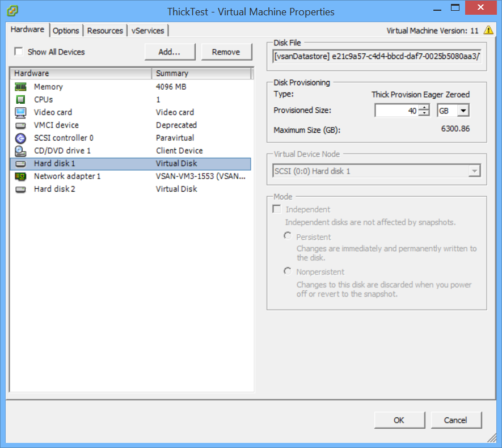Decrease provisioned size with down arrow

click(424, 113)
